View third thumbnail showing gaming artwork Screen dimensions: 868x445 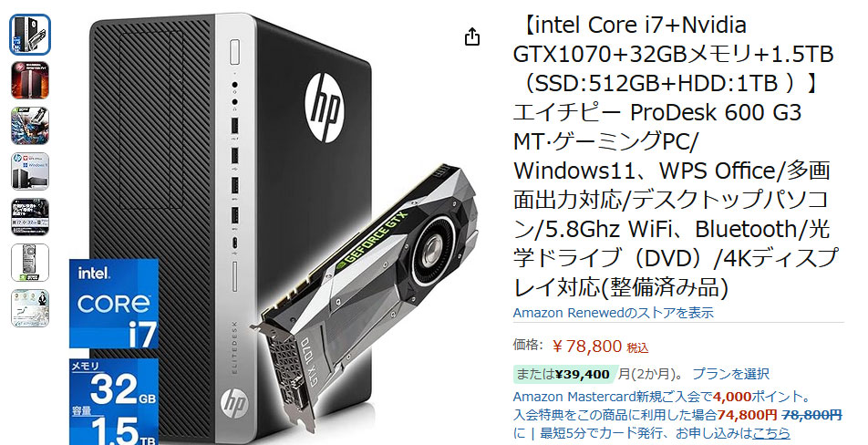30,126
